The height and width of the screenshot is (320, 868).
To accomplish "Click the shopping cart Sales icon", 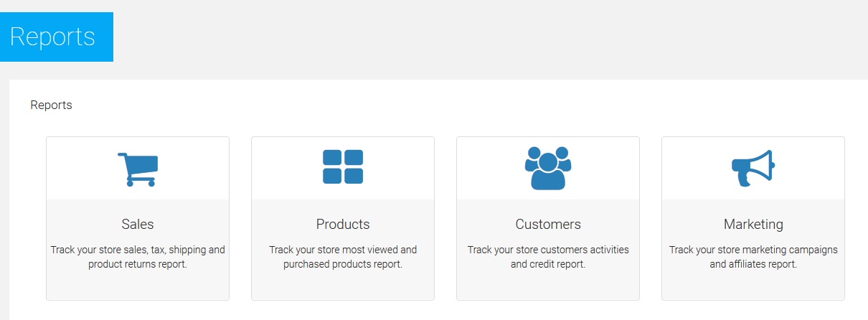I will (x=137, y=169).
